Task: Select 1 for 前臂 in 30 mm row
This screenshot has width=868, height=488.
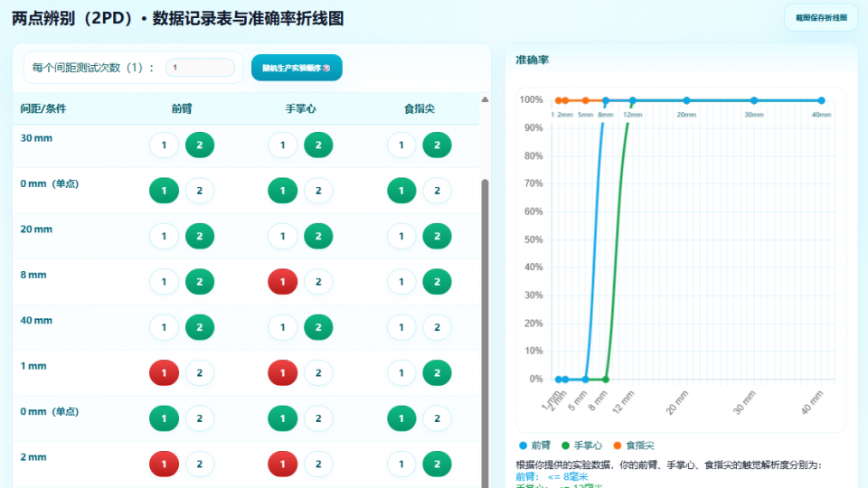Action: (x=164, y=145)
